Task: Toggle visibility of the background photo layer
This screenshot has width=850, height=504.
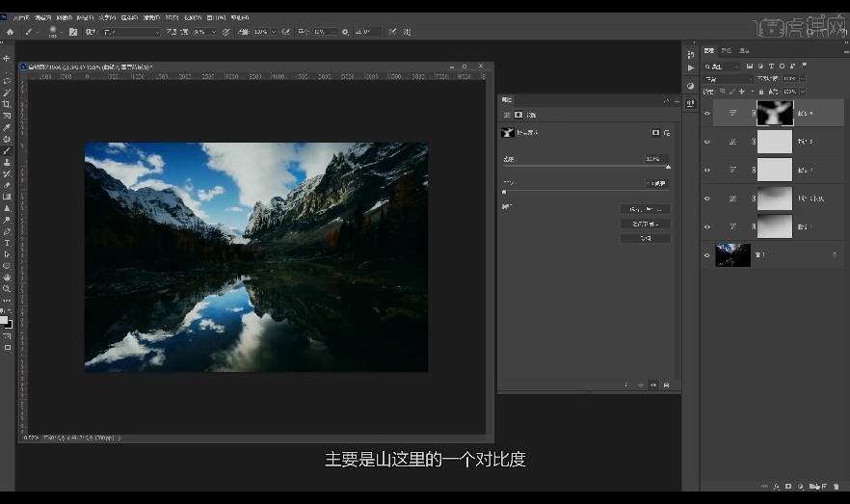Action: pos(707,255)
